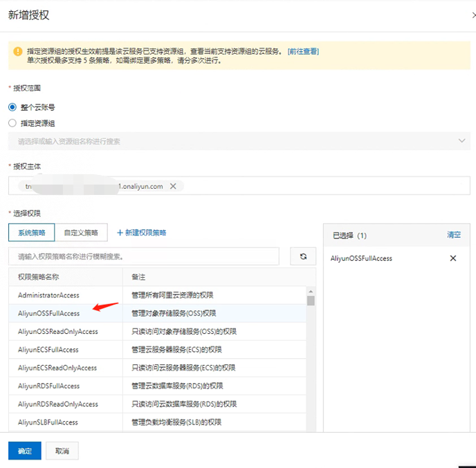Click the yellow warning icon in the notice
This screenshot has height=468, width=476.
click(x=18, y=51)
